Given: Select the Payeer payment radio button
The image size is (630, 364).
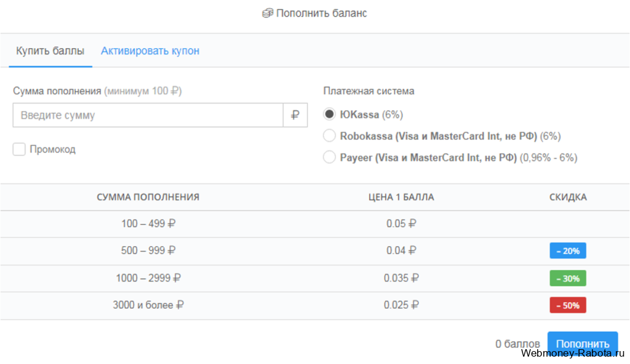Looking at the screenshot, I should [x=329, y=157].
